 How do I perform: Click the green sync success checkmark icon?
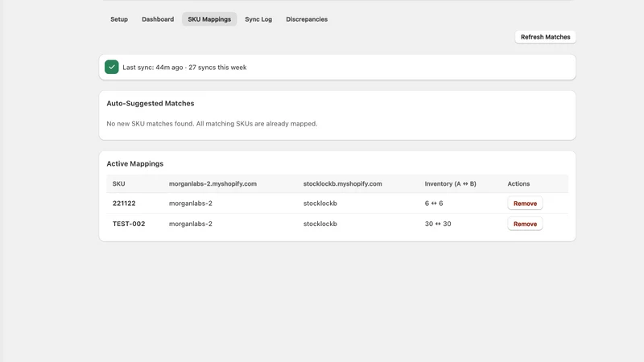112,67
